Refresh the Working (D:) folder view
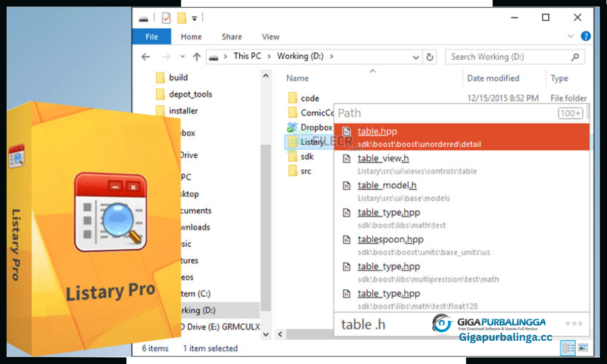The height and width of the screenshot is (364, 607). click(430, 57)
